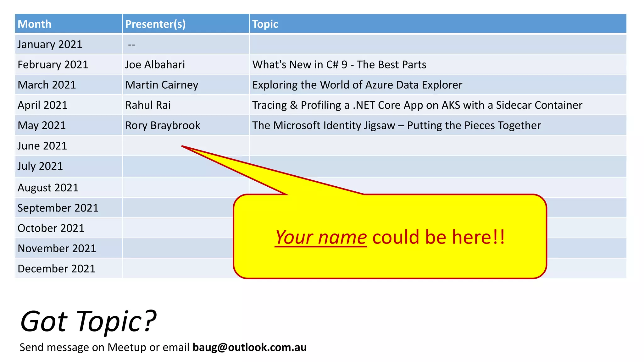Click the Presenter(s) column header

[x=155, y=24]
